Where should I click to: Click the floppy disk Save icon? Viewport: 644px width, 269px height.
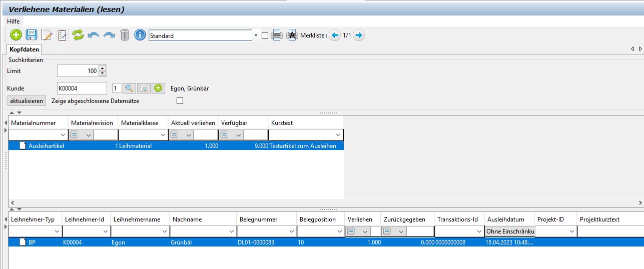tap(32, 35)
